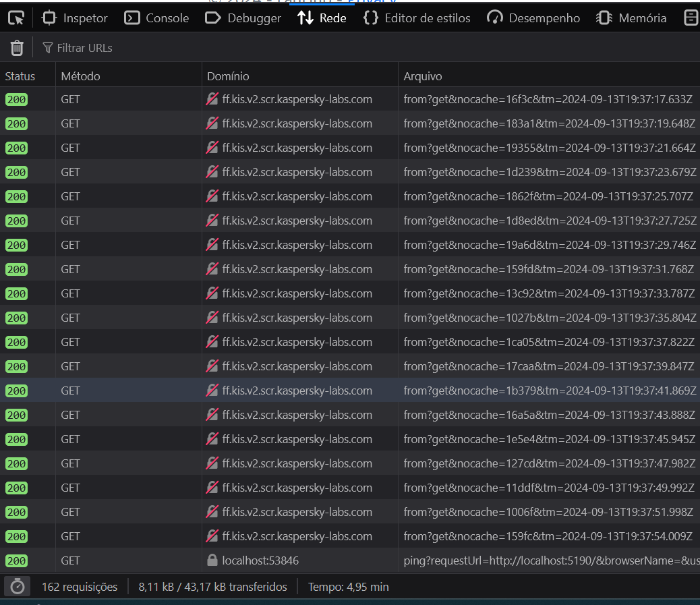Select request with nocache=17caa
The image size is (700, 605).
(350, 366)
